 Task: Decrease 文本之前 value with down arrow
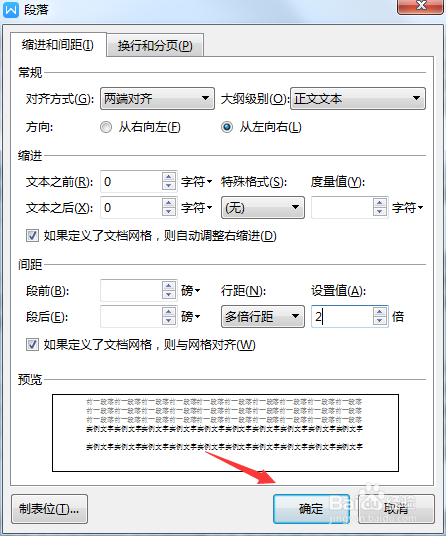point(168,186)
